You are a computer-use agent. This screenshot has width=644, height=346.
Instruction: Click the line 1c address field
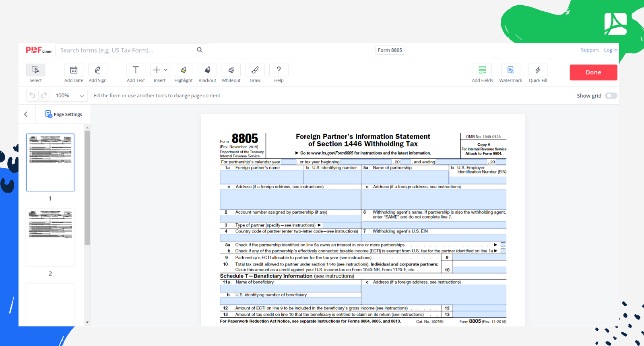[x=290, y=199]
